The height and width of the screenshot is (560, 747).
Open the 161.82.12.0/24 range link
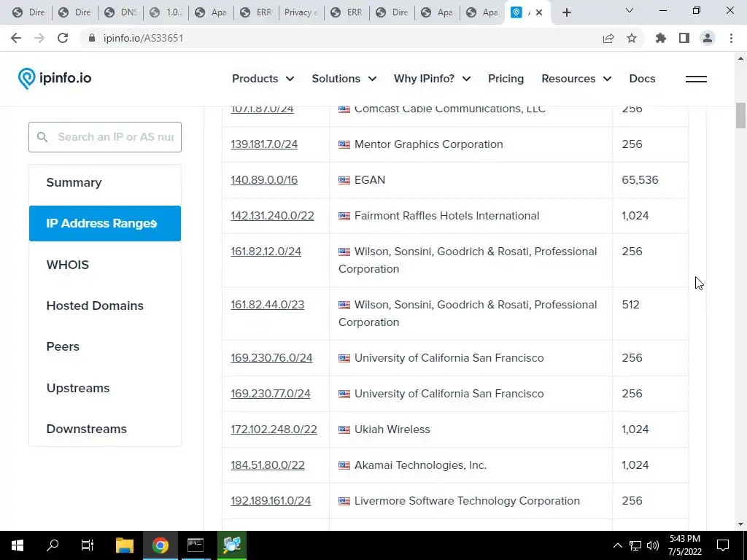(266, 252)
